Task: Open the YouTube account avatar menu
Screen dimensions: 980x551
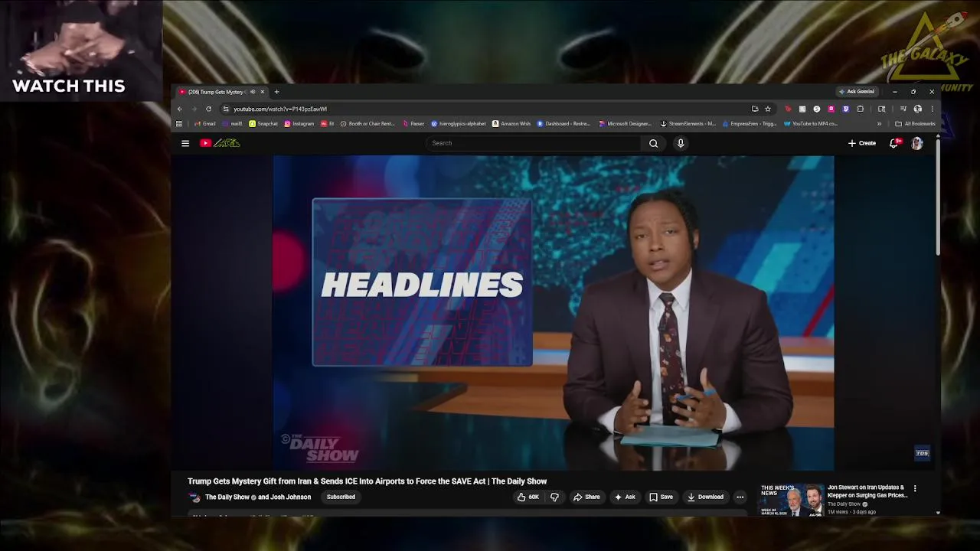Action: point(917,143)
